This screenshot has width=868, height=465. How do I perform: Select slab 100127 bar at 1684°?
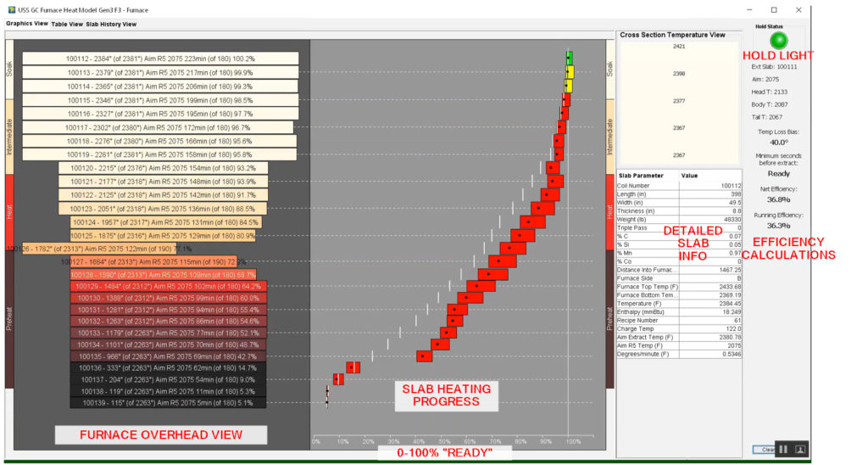click(x=153, y=261)
